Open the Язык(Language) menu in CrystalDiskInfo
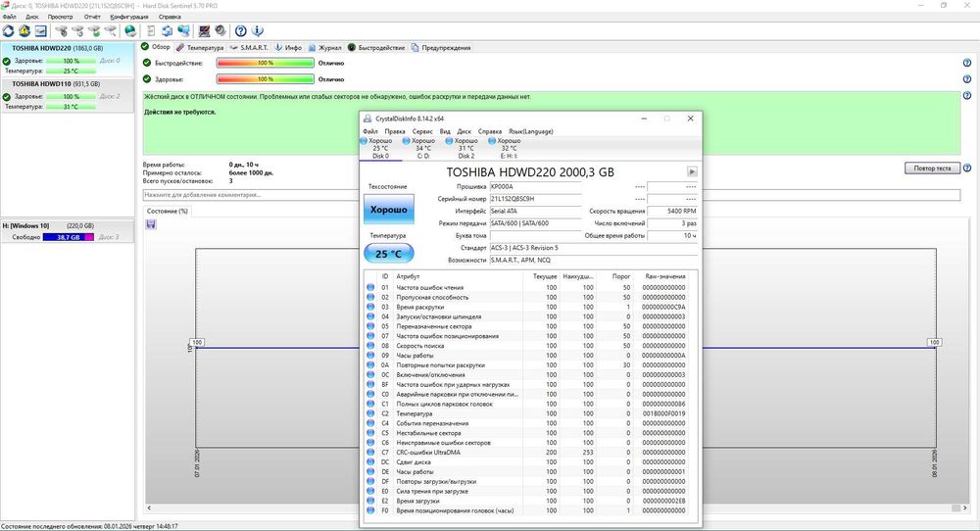 pyautogui.click(x=530, y=131)
